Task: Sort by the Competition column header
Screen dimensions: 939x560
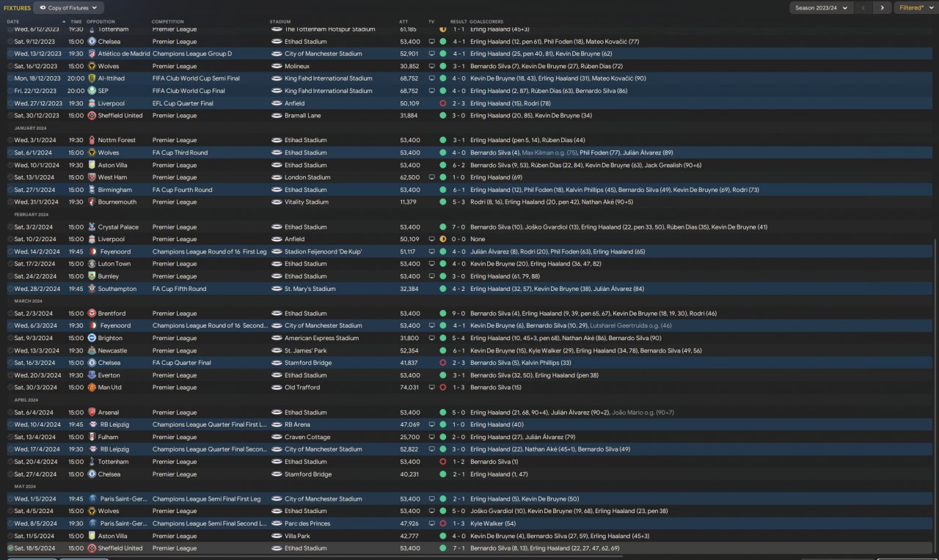Action: 168,21
